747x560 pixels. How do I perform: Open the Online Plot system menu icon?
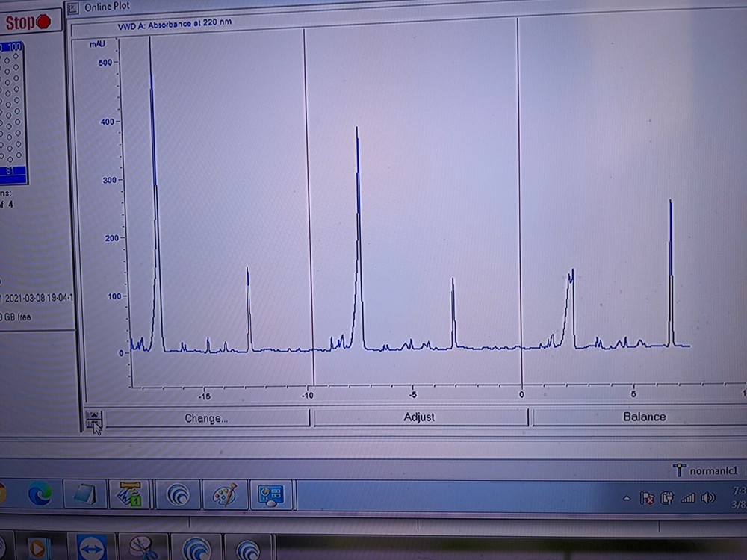[x=72, y=7]
